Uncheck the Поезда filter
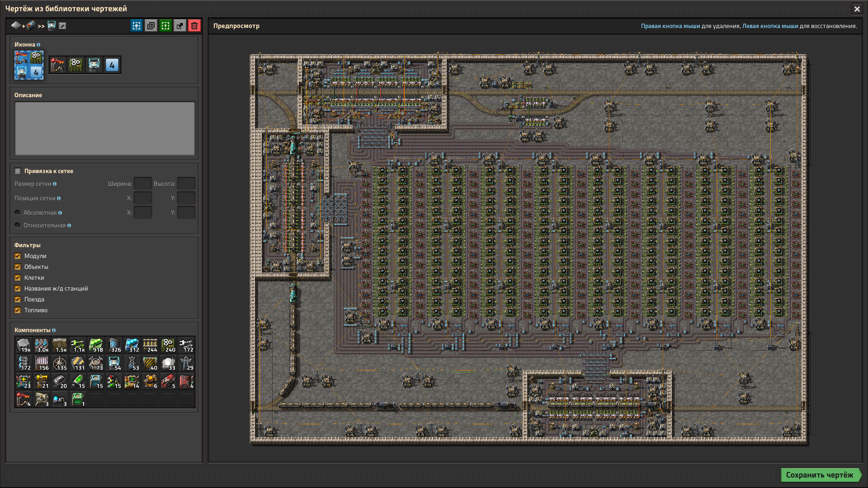 [x=18, y=300]
